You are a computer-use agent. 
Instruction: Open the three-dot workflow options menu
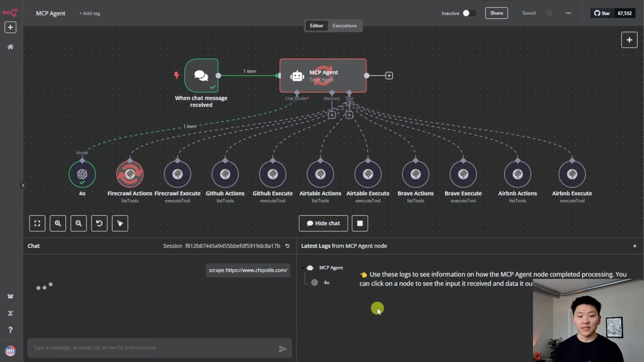pyautogui.click(x=568, y=13)
